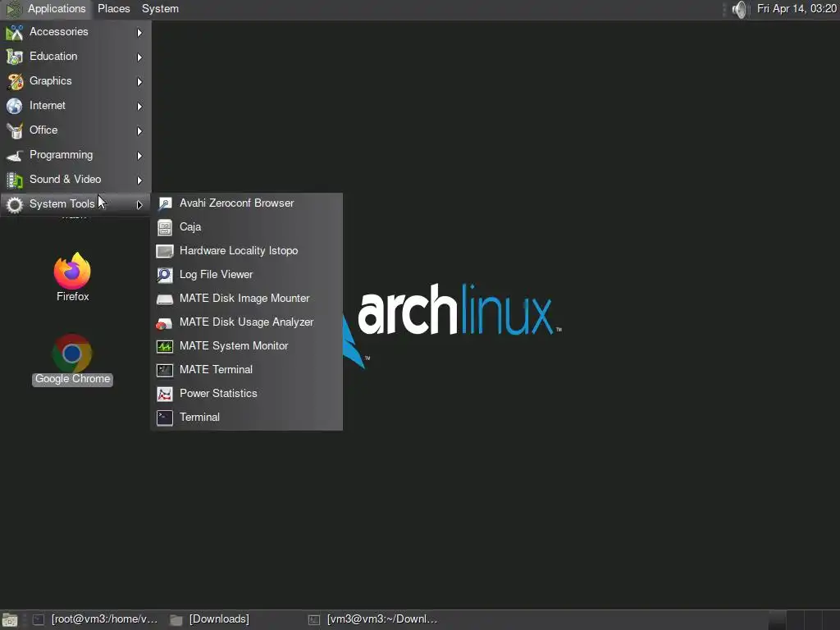
Task: Expand the Office submenu arrow
Action: (139, 131)
